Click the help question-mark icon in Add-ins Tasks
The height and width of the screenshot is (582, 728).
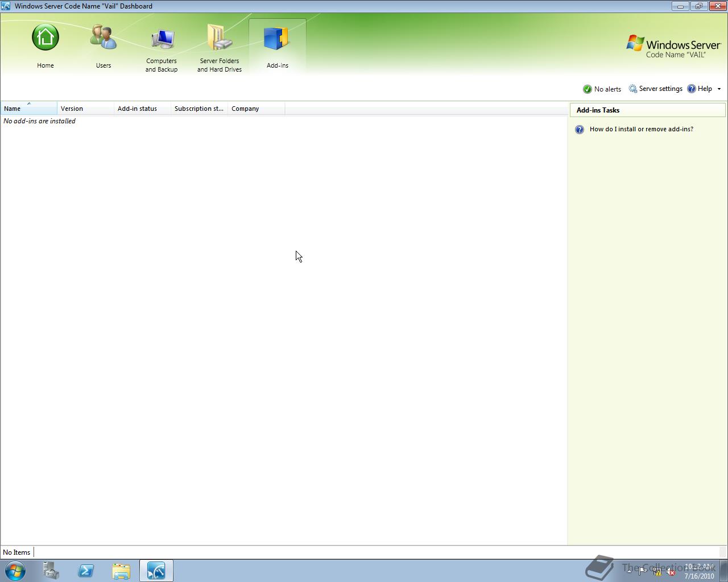click(x=580, y=130)
